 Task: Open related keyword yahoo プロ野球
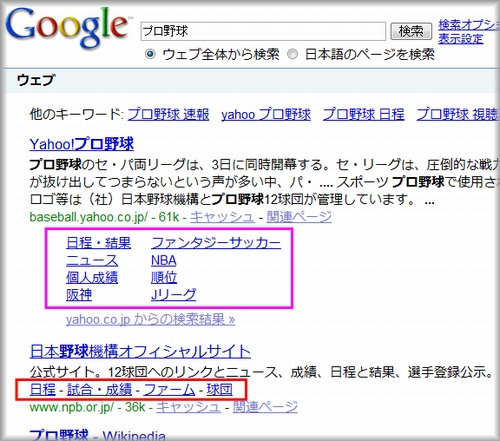(266, 114)
